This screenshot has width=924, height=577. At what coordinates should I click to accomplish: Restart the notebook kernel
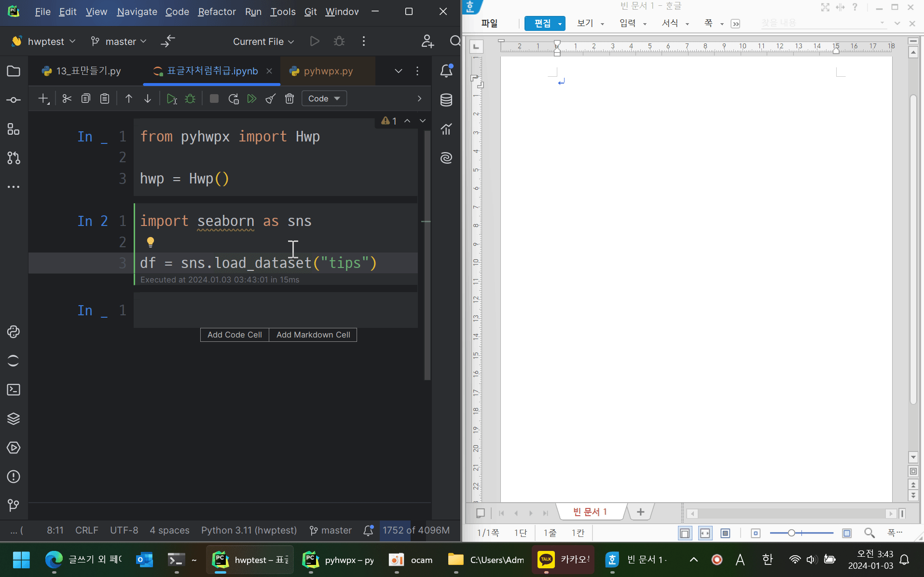234,99
